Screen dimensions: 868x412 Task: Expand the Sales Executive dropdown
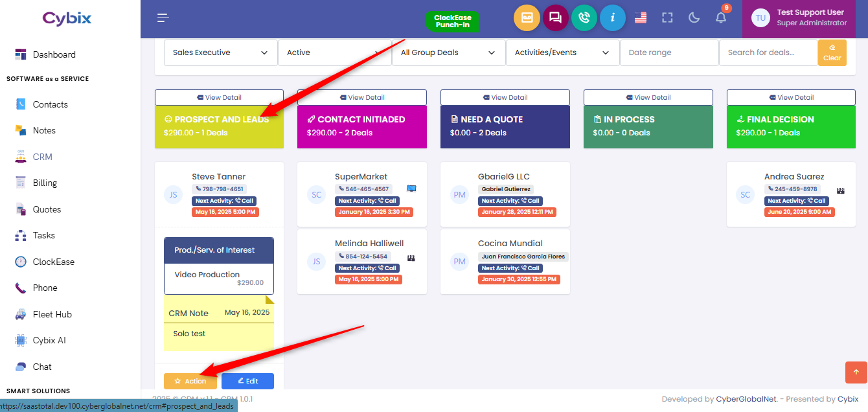(220, 52)
